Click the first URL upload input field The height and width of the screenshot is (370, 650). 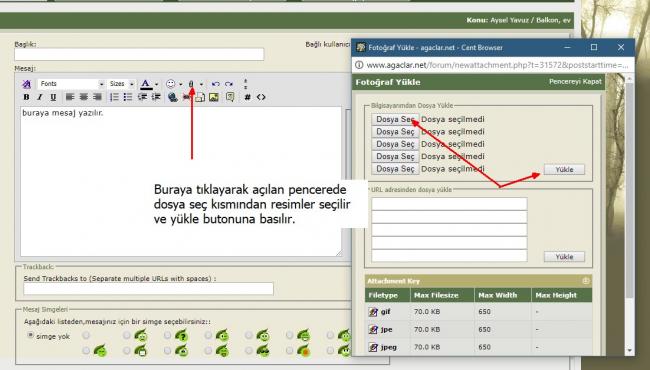[449, 203]
